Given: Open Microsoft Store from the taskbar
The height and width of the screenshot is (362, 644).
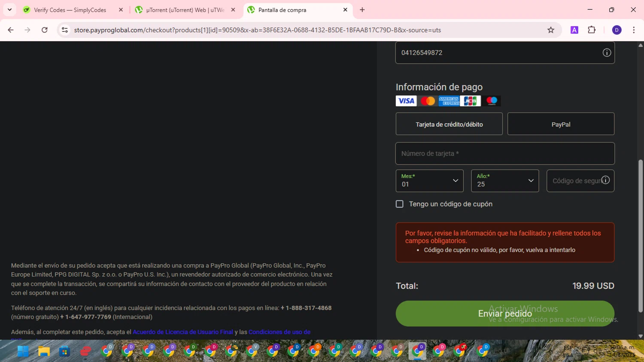Looking at the screenshot, I should [64, 351].
